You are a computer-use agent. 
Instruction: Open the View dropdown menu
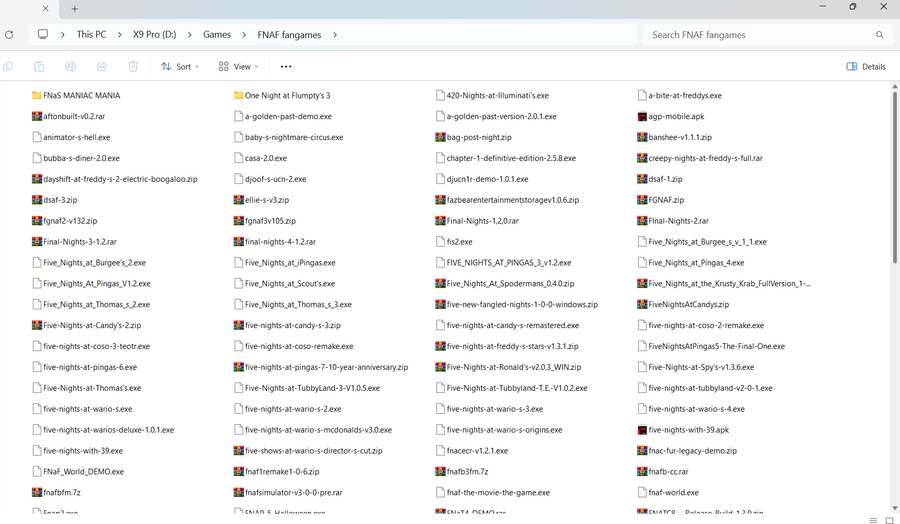pos(239,67)
